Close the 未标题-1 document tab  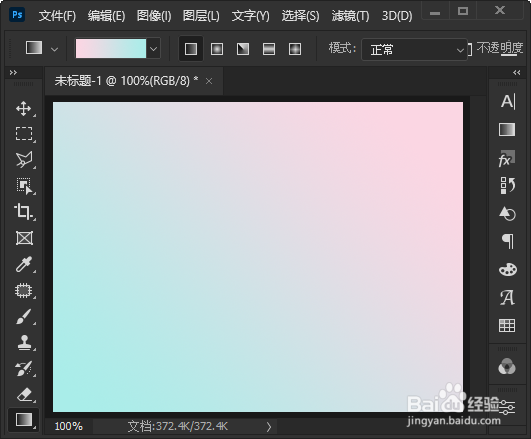209,81
